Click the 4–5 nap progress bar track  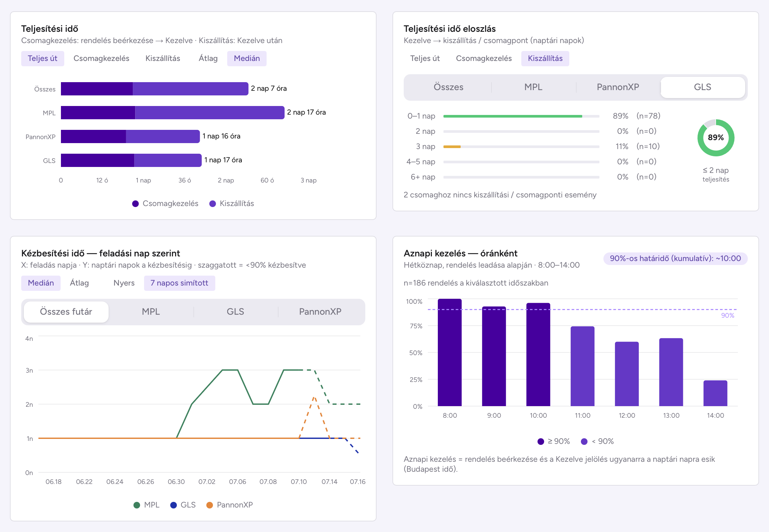[x=521, y=162]
